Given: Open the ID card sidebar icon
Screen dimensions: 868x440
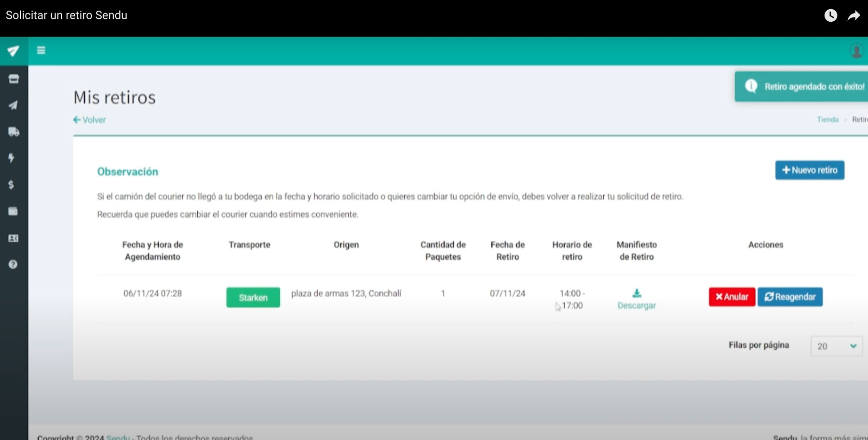Looking at the screenshot, I should coord(13,238).
